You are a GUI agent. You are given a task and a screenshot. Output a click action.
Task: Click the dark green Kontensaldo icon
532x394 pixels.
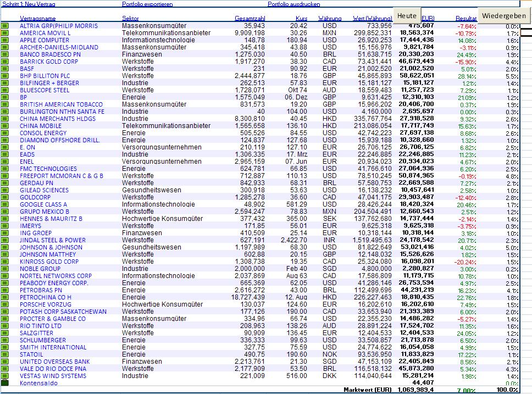[4, 383]
